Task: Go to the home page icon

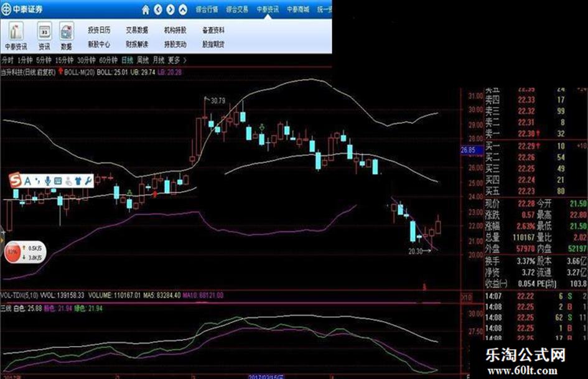Action: 146,10
